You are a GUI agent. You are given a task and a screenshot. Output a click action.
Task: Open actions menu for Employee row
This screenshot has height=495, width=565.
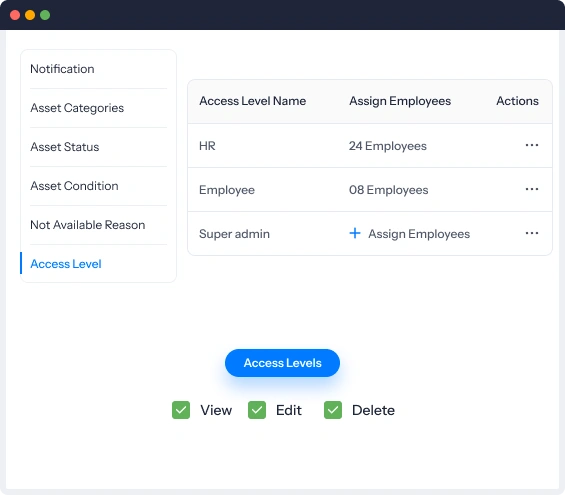531,189
